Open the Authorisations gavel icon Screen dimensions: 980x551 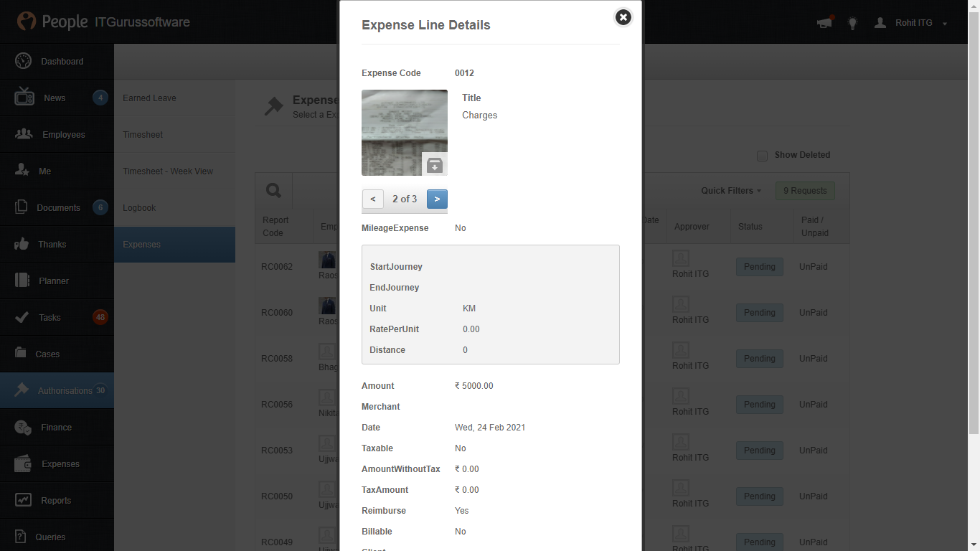[x=22, y=390]
